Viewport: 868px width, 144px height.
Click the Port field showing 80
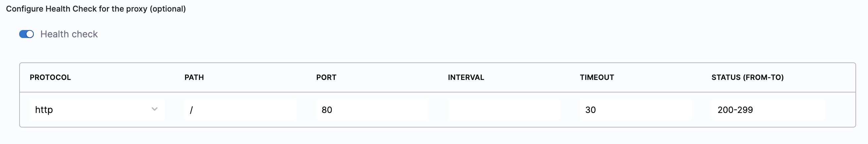click(372, 110)
